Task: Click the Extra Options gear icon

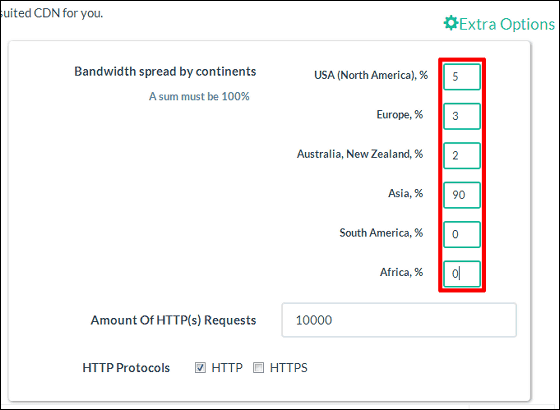Action: pyautogui.click(x=451, y=23)
